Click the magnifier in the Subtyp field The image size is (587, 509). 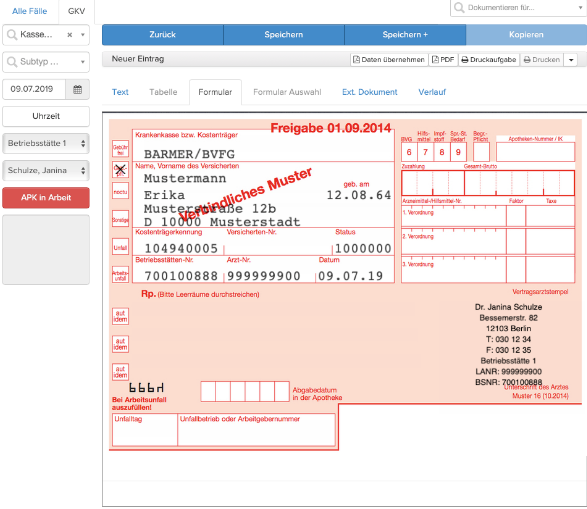pyautogui.click(x=12, y=62)
